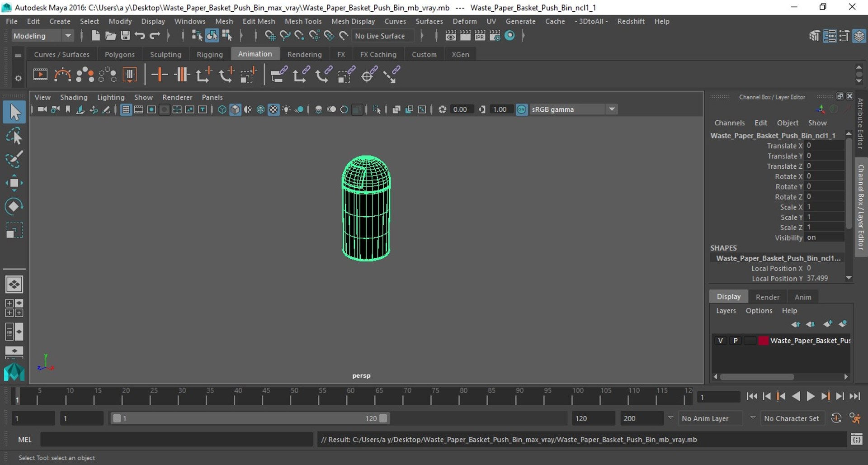
Task: Activate the Lasso select tool
Action: click(14, 136)
